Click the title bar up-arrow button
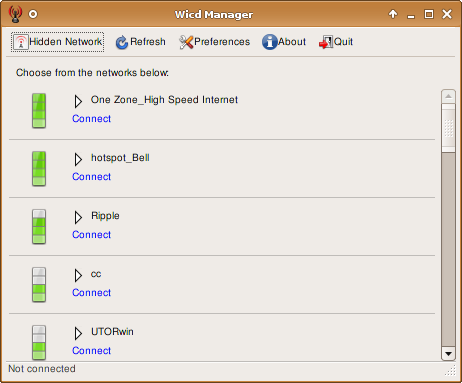Viewport: 462px width, 383px height. coord(393,14)
